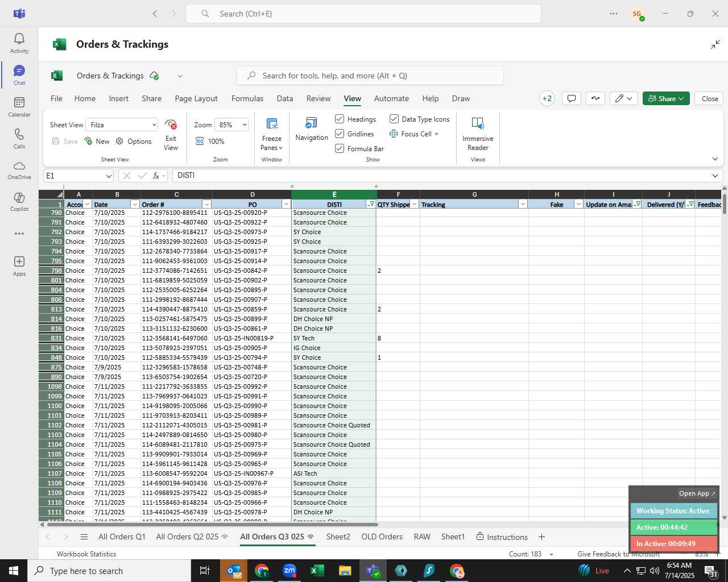The width and height of the screenshot is (728, 582).
Task: Open Copilot in Teams sidebar
Action: [19, 202]
